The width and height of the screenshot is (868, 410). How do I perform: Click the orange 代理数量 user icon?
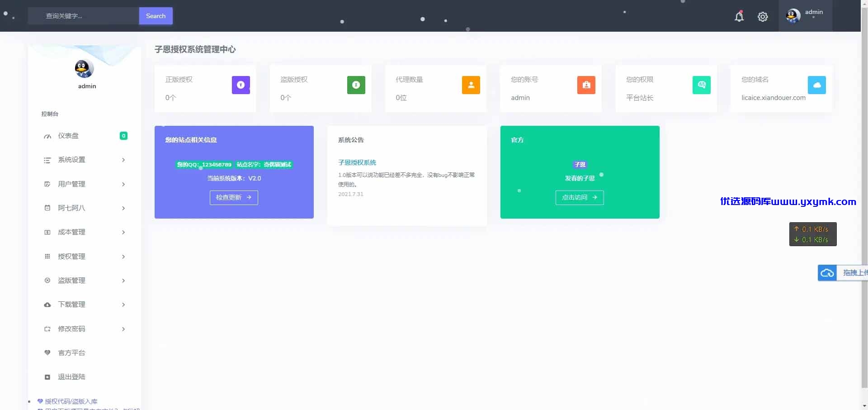[471, 85]
